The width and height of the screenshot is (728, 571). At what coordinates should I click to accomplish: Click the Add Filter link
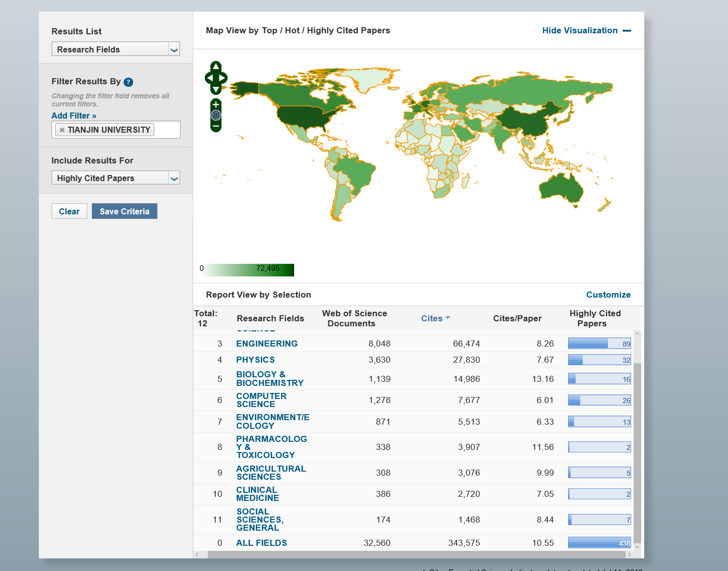pos(74,116)
